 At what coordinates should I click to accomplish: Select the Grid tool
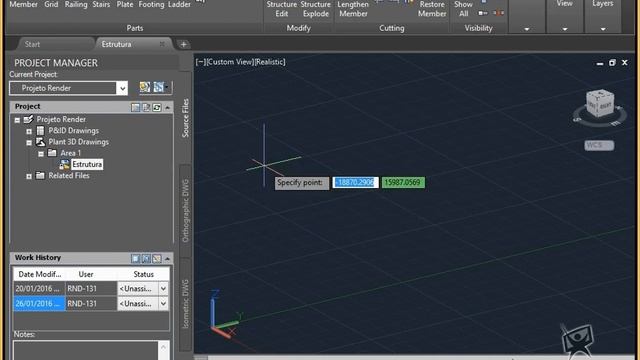point(51,4)
